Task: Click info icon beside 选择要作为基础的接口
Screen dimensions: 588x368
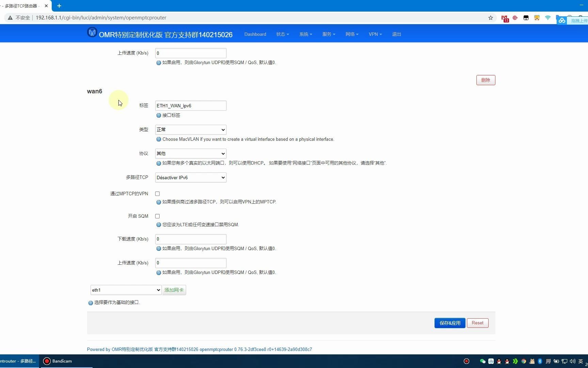Action: [91, 303]
